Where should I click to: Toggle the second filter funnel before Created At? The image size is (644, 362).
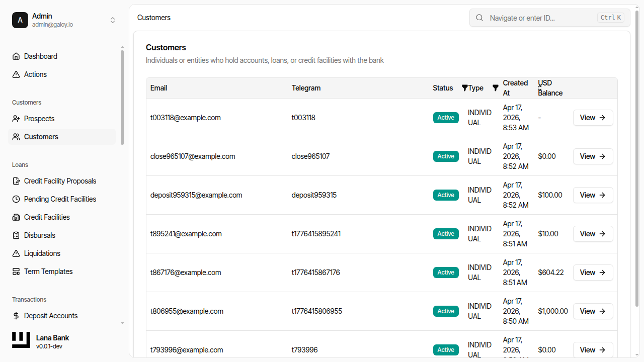[x=496, y=87]
